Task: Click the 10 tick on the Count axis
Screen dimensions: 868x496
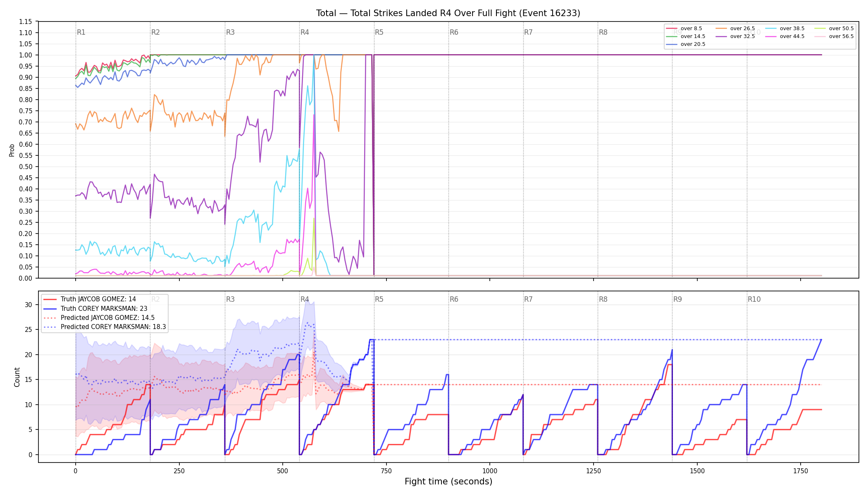Action: pyautogui.click(x=29, y=405)
